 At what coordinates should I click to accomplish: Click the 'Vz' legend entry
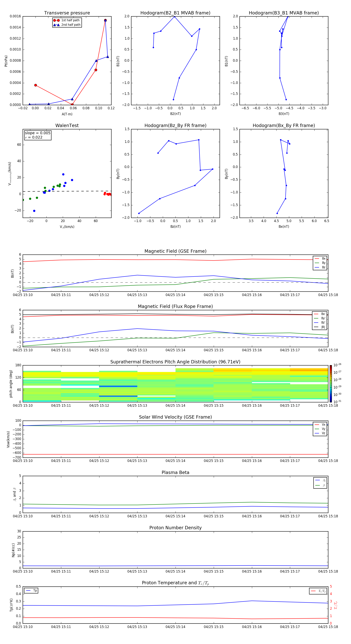tap(320, 433)
